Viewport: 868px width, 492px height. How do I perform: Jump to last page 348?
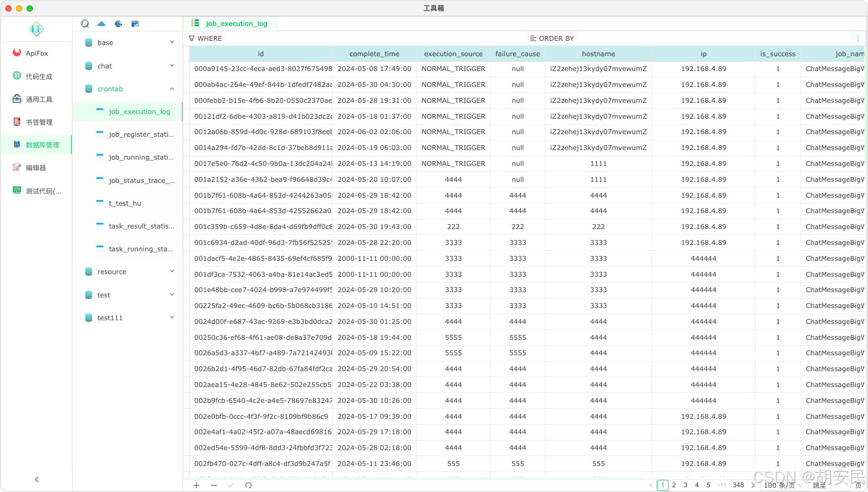pos(738,485)
